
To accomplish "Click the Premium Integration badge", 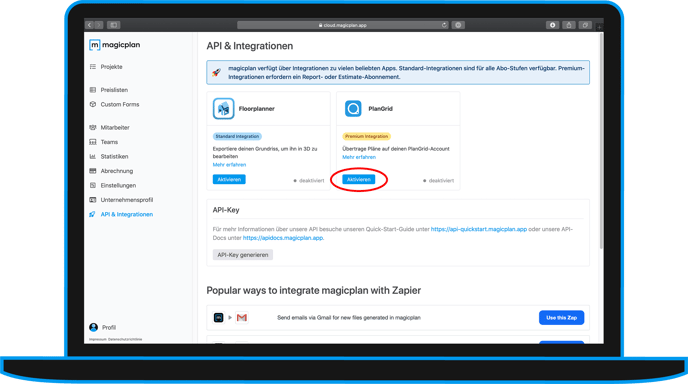I will [366, 136].
